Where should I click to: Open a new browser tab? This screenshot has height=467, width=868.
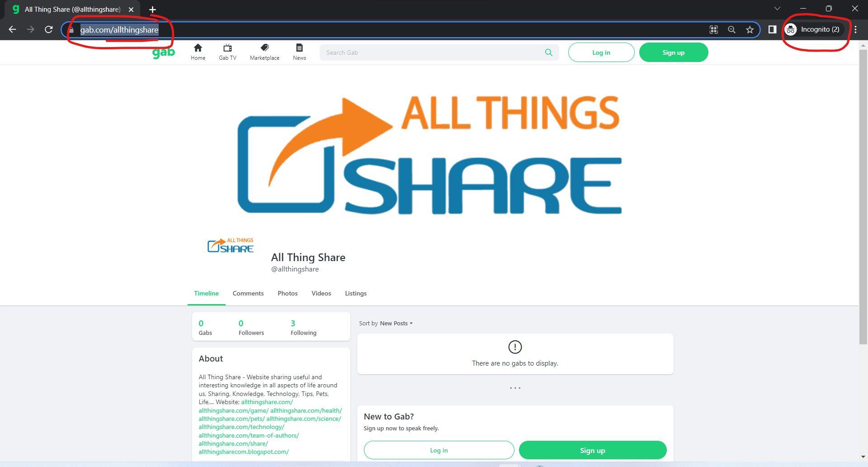tap(152, 10)
